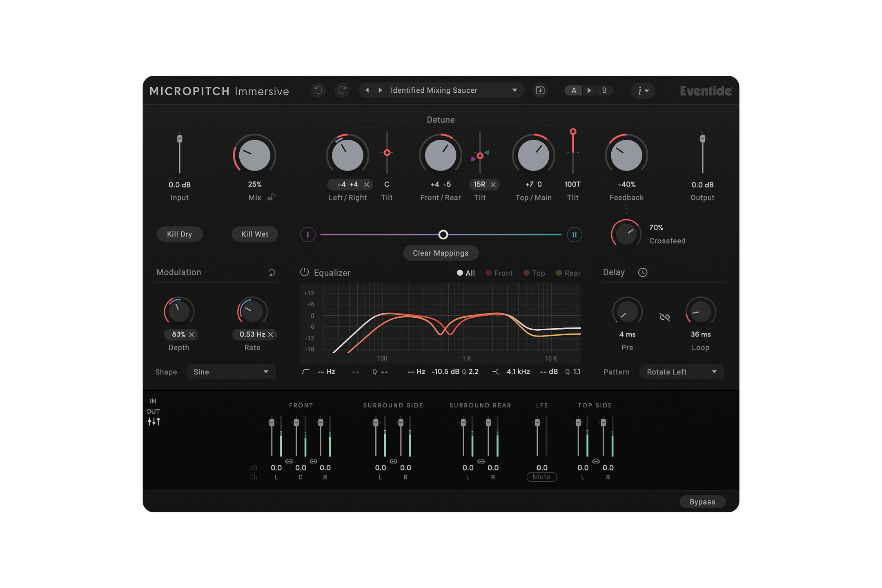Switch to the B comparison state
This screenshot has height=588, width=882.
(604, 90)
